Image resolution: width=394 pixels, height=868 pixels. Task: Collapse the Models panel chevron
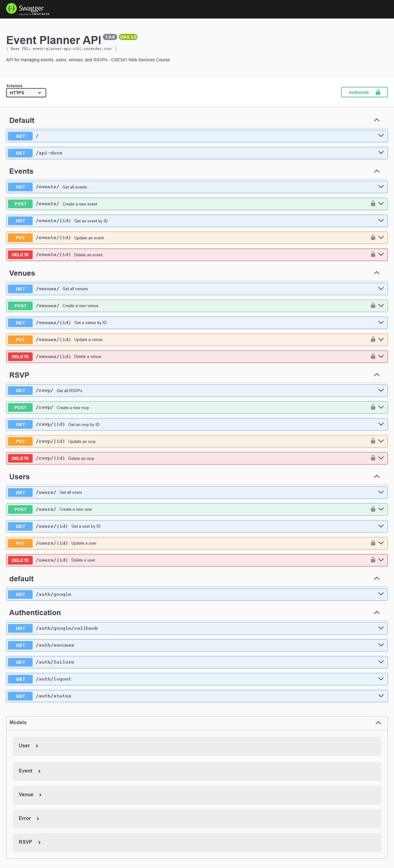(378, 723)
